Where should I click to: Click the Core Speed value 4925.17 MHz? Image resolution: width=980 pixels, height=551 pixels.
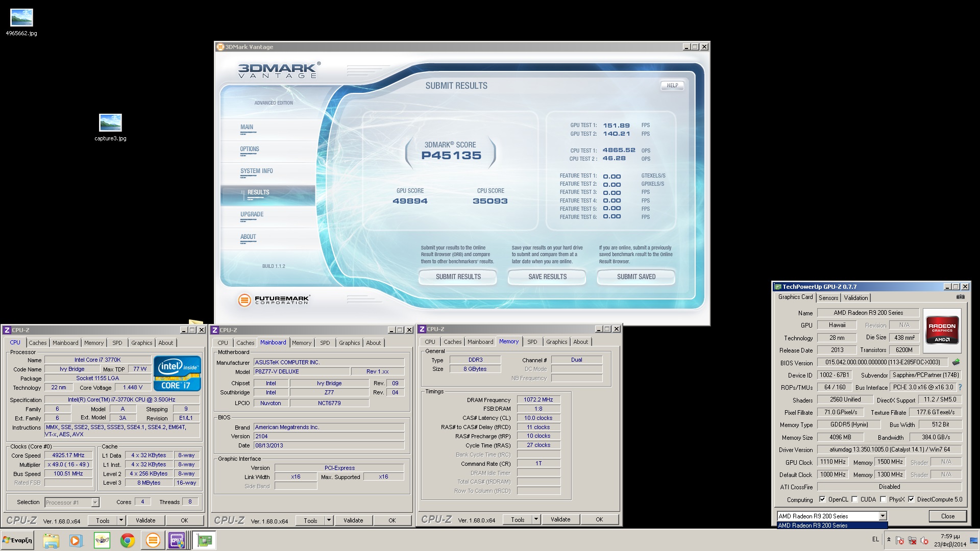68,456
